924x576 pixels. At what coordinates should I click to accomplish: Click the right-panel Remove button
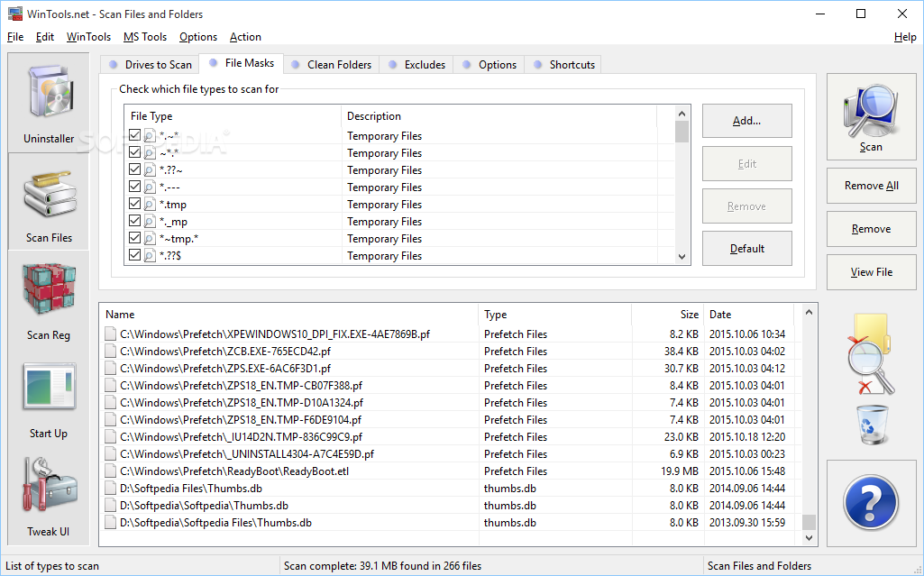coord(871,229)
